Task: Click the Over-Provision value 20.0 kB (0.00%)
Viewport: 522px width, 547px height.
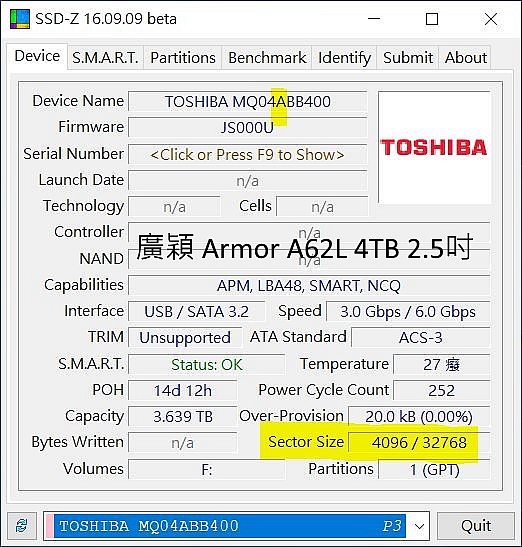Action: click(419, 417)
